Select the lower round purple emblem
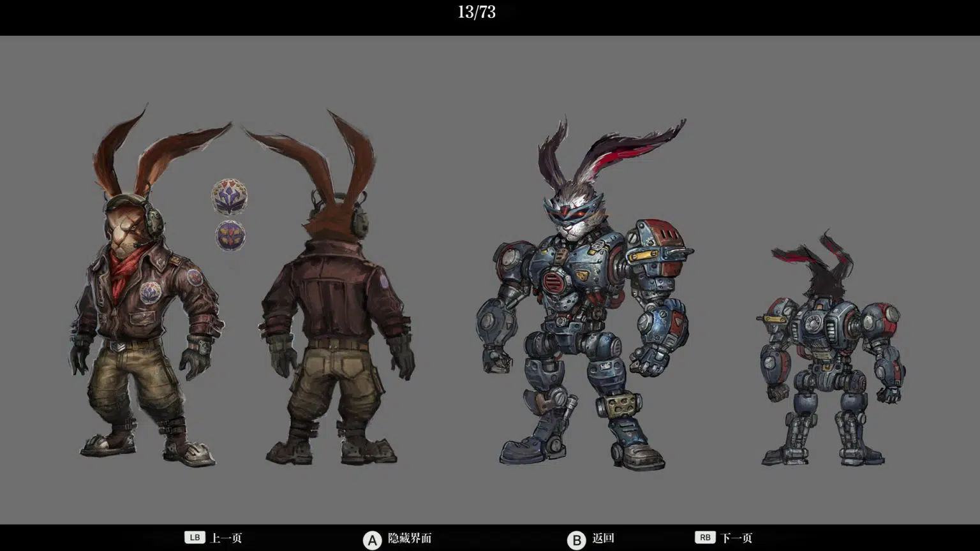The height and width of the screenshot is (551, 980). tap(230, 235)
